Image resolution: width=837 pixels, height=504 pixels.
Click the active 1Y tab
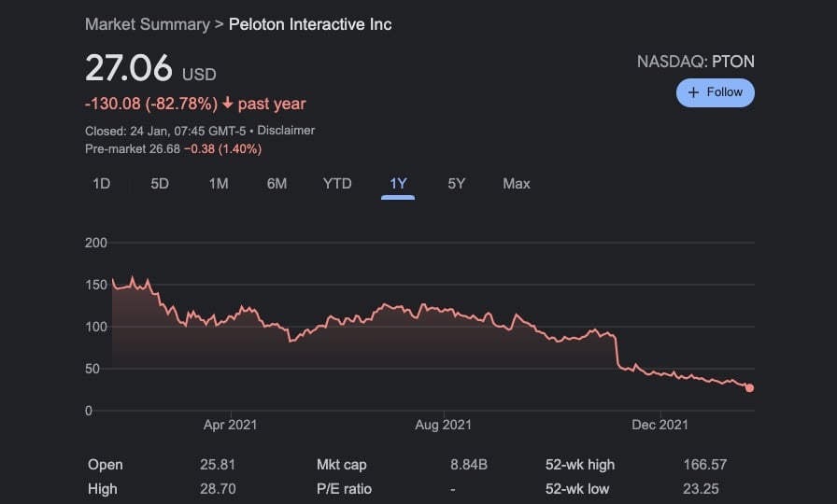point(398,184)
